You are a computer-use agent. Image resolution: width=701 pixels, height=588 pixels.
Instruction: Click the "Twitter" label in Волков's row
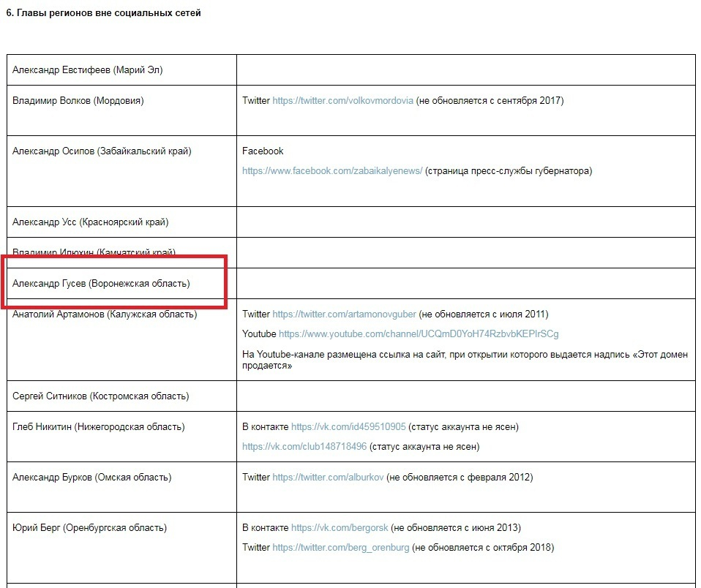[256, 101]
